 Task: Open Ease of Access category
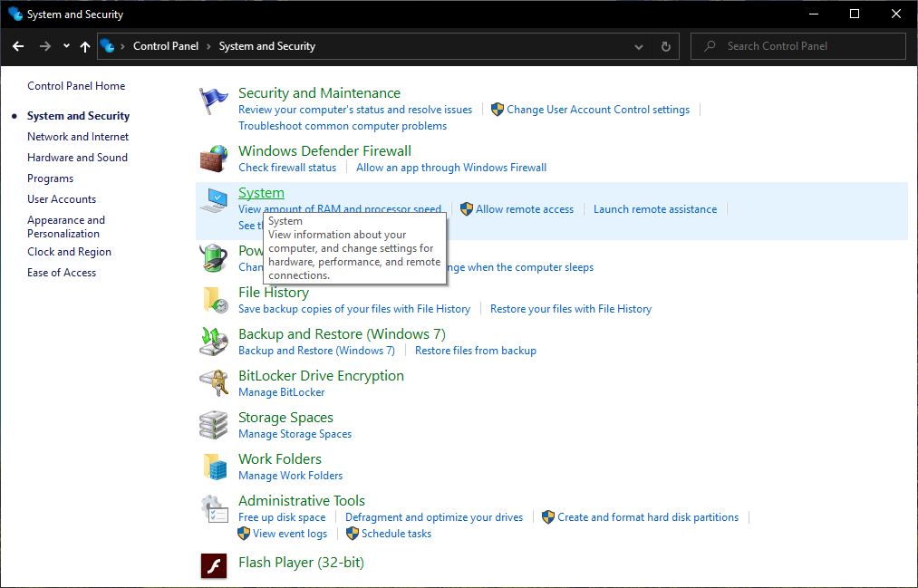click(x=62, y=273)
